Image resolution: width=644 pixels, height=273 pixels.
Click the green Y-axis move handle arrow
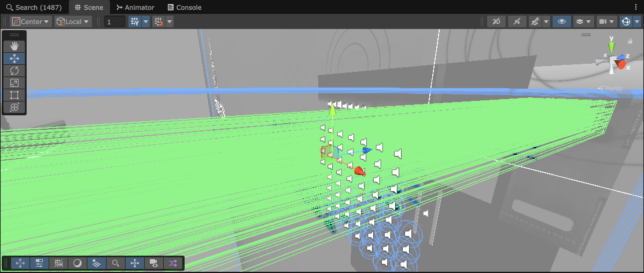(333, 110)
